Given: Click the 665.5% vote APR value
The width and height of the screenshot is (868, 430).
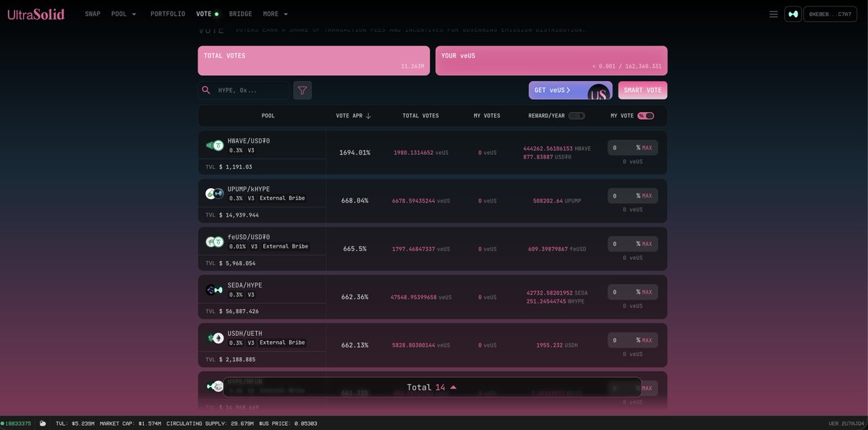Looking at the screenshot, I should click(355, 249).
